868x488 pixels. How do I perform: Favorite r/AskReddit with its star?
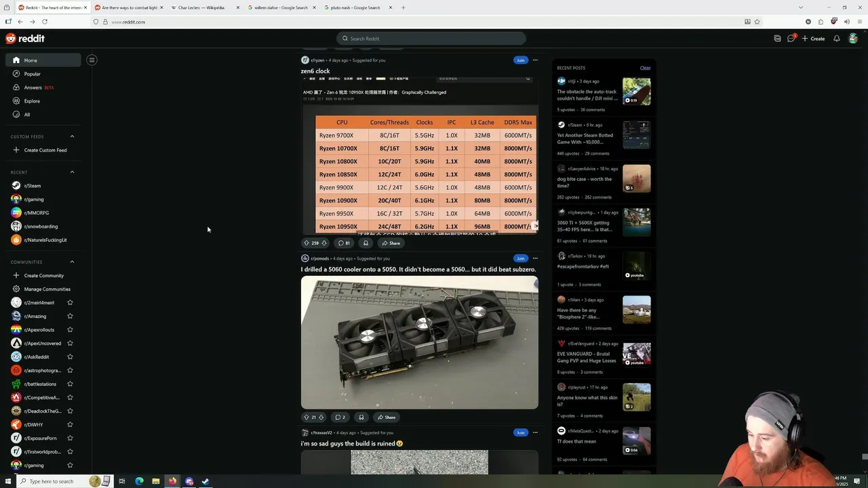70,357
